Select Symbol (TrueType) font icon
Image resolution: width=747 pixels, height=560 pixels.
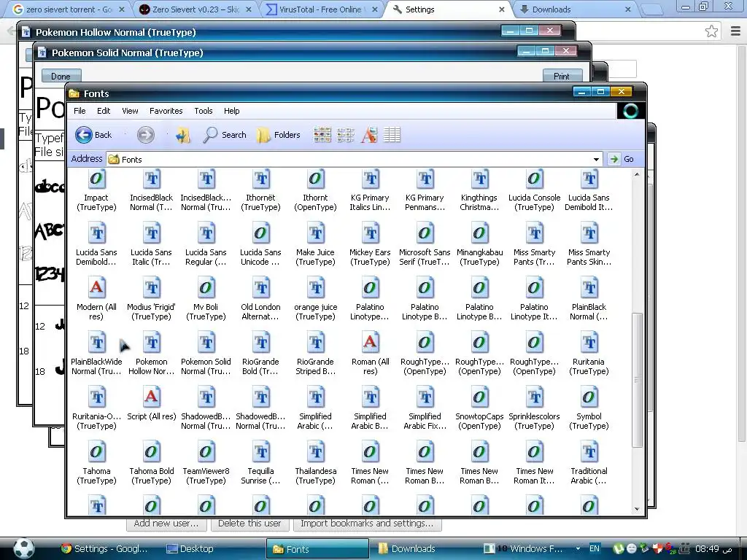coord(589,397)
